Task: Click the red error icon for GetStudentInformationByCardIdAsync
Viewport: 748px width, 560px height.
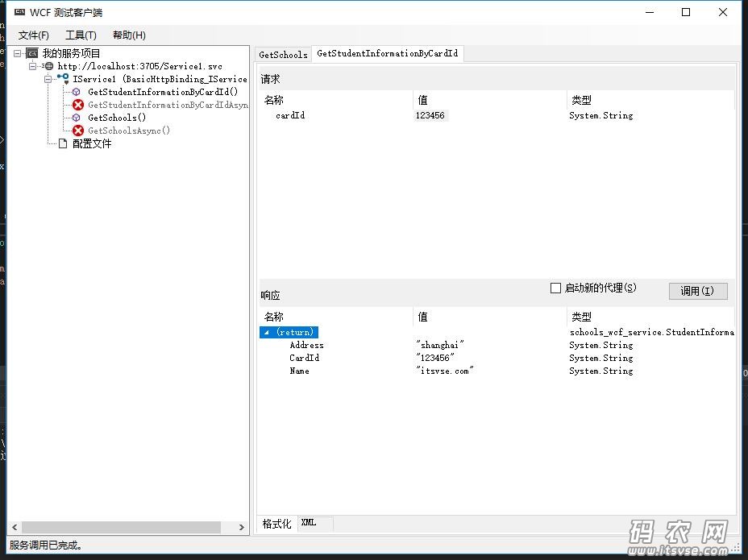Action: pyautogui.click(x=78, y=105)
